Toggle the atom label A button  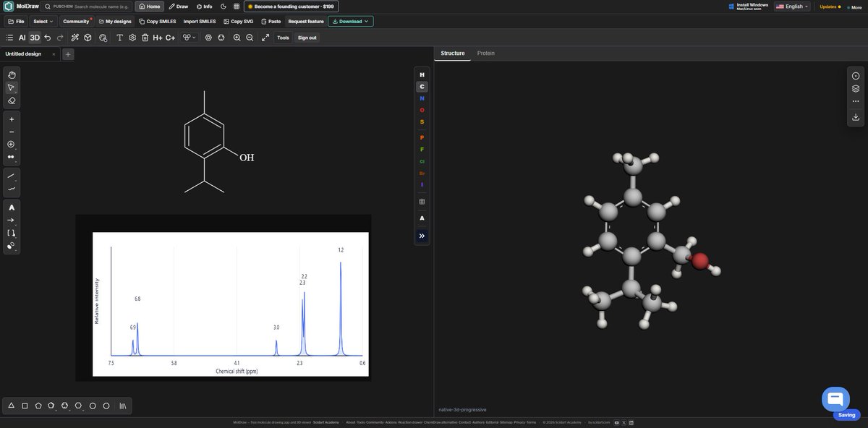click(x=422, y=218)
